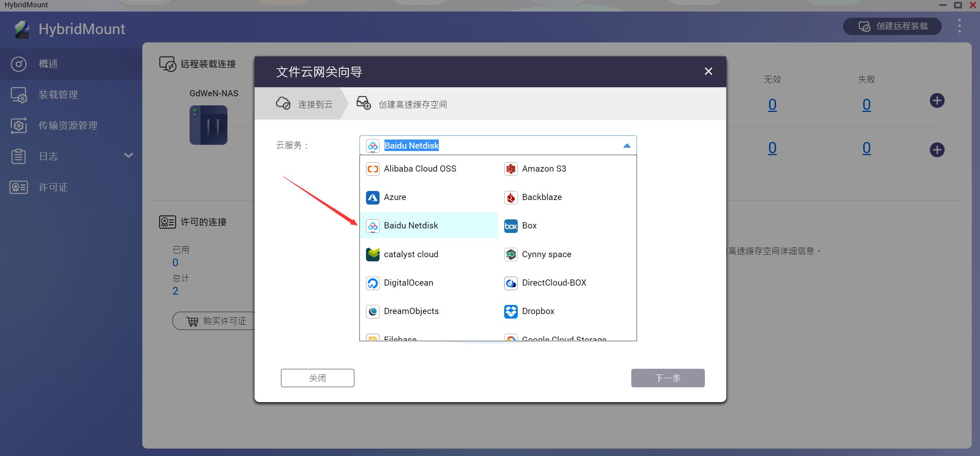980x456 pixels.
Task: Click the plus icon next to 失败 counter
Action: tap(937, 100)
